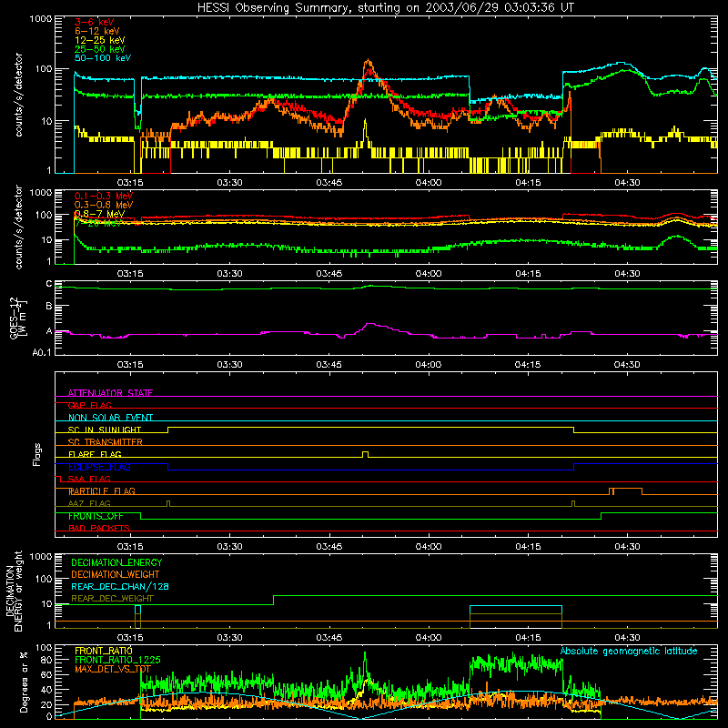Click the 0.3-0.8 MeV legend label
The width and height of the screenshot is (728, 728).
(x=104, y=205)
